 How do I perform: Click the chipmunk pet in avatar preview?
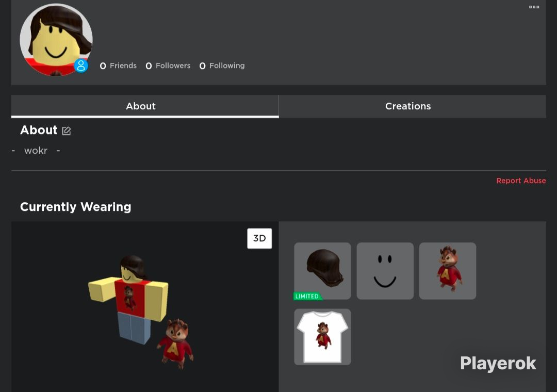coord(175,344)
